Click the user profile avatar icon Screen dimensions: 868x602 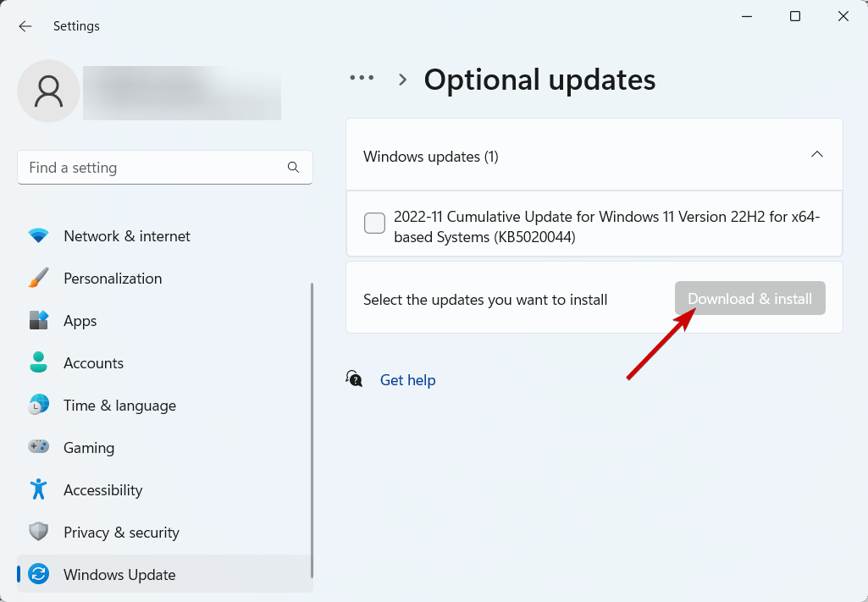49,91
